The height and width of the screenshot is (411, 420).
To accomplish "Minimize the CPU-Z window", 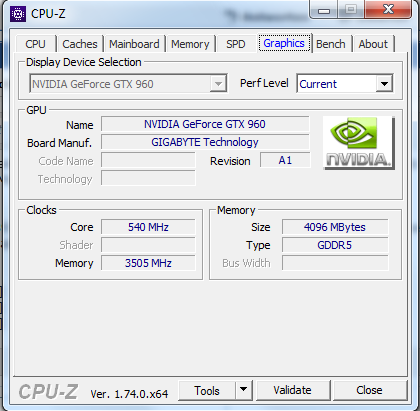I will (324, 10).
